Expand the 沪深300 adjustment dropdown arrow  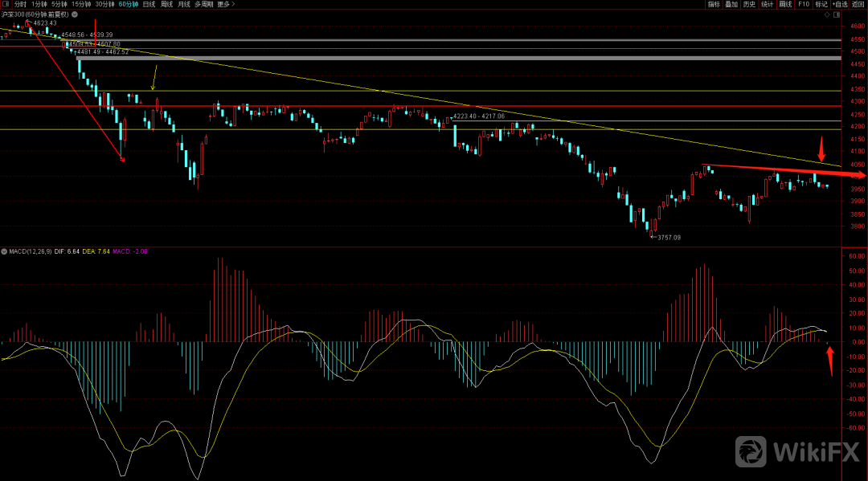[74, 14]
